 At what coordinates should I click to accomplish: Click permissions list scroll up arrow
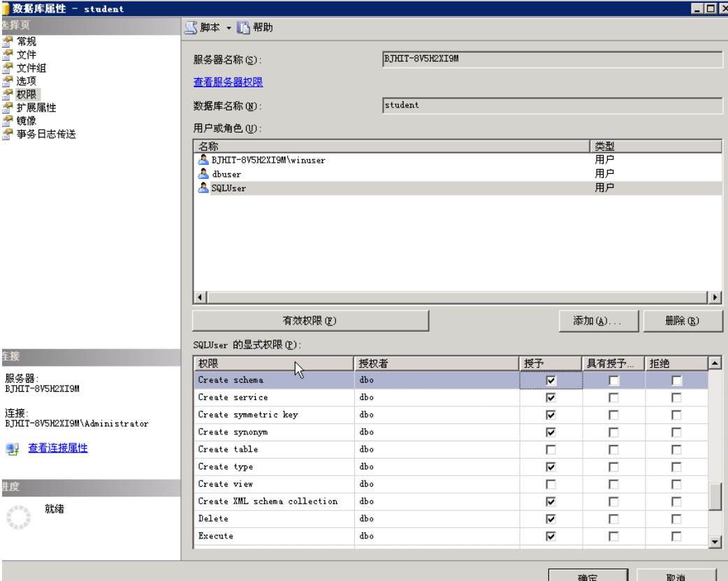(715, 363)
